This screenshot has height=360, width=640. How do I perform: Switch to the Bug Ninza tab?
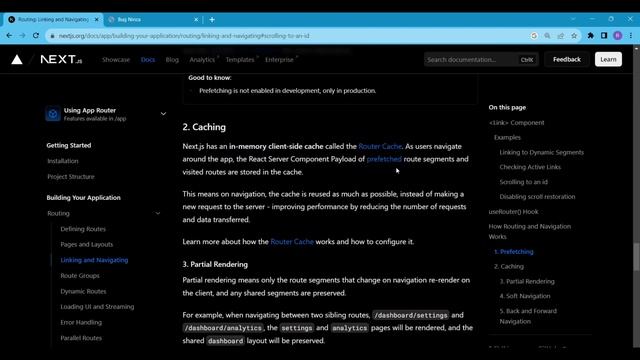(152, 19)
